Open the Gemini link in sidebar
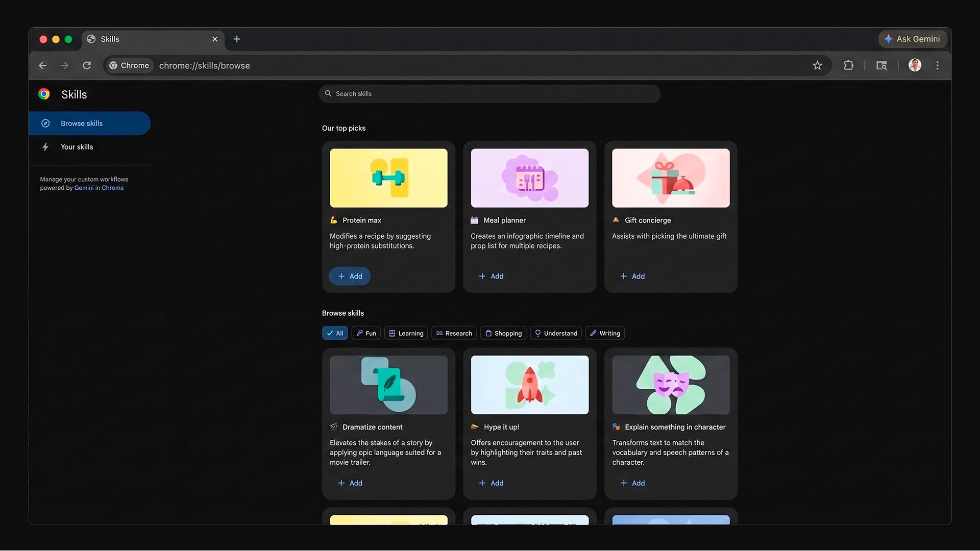This screenshot has height=551, width=980. coord(84,188)
